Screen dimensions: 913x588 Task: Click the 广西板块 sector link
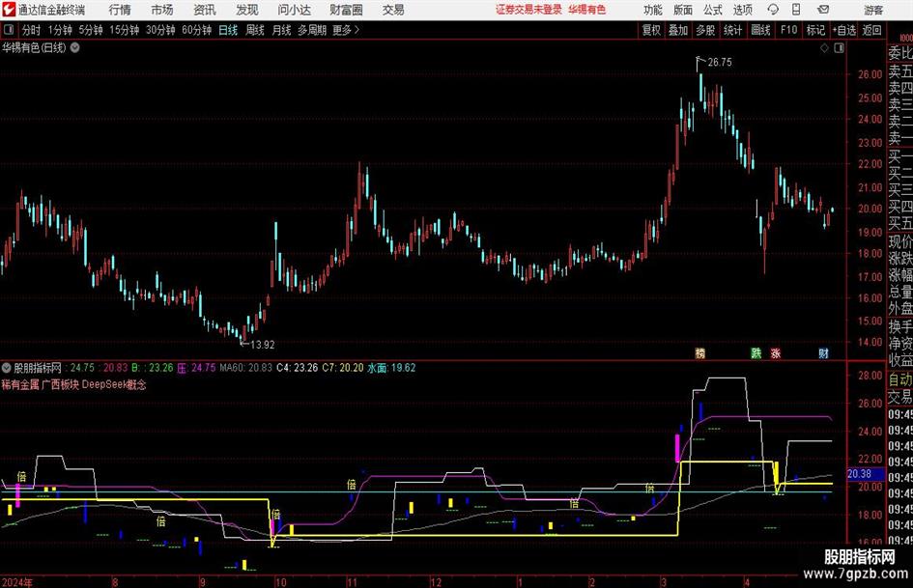click(61, 385)
